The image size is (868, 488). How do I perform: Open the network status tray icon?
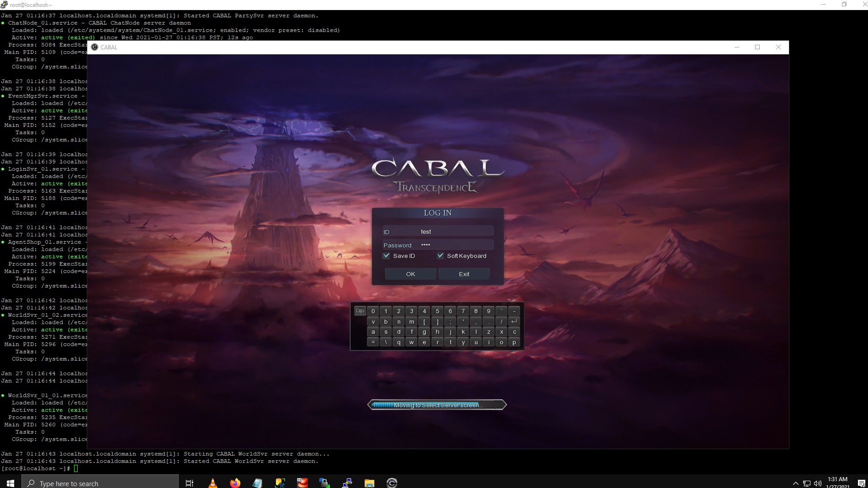(807, 483)
